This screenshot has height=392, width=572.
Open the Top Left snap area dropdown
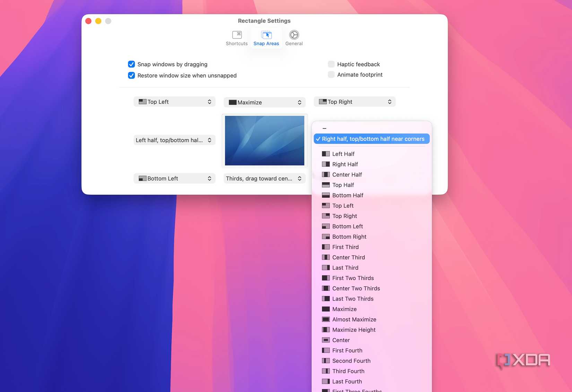point(174,102)
